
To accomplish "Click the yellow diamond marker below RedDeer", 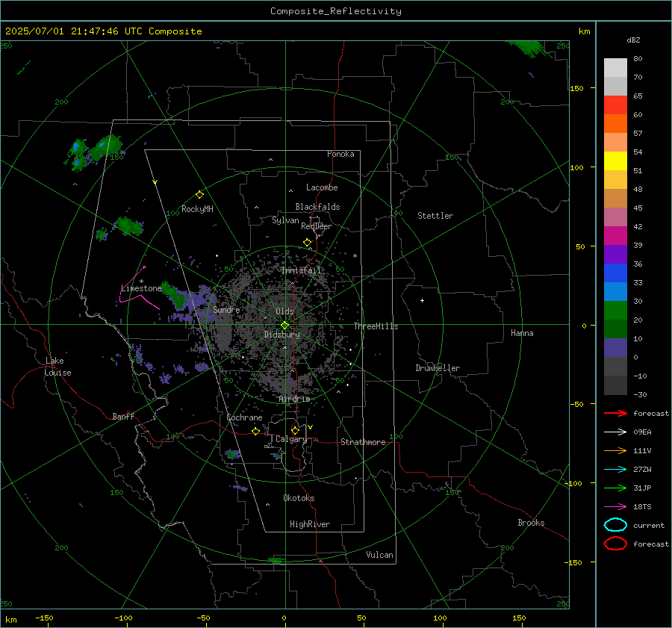I will [x=308, y=243].
